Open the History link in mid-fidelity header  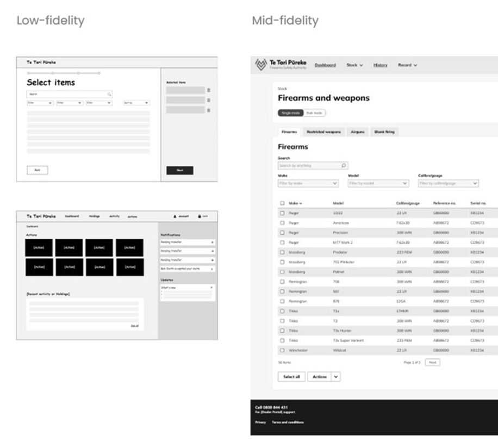[x=381, y=65]
